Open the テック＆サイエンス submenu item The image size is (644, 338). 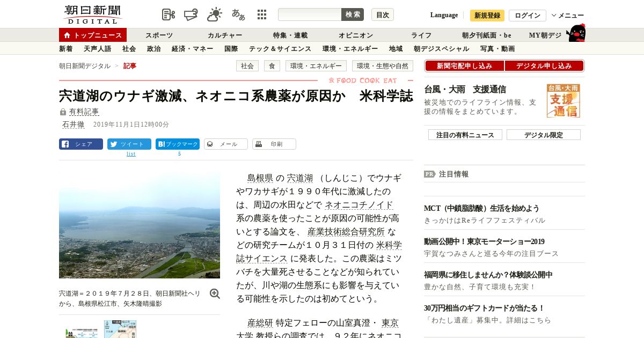280,49
